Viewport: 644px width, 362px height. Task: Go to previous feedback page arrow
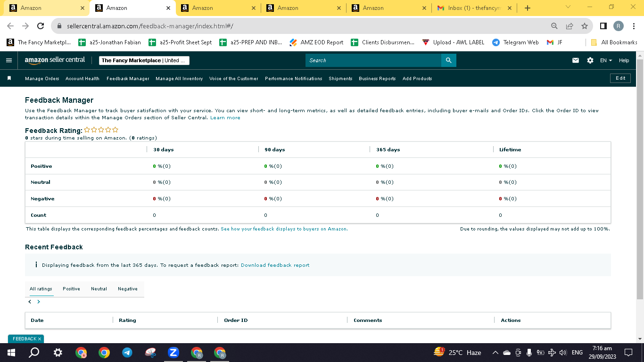[30, 302]
